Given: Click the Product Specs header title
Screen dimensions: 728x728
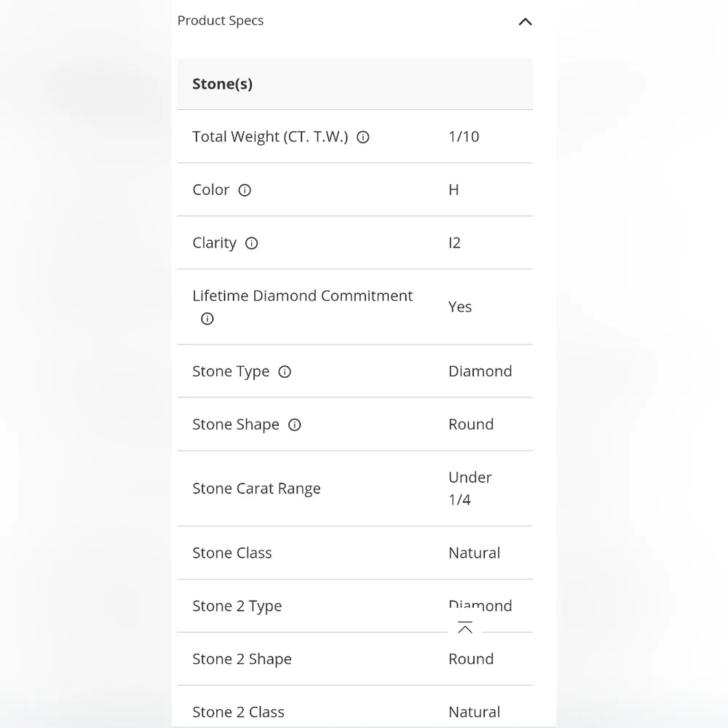Looking at the screenshot, I should 221,20.
